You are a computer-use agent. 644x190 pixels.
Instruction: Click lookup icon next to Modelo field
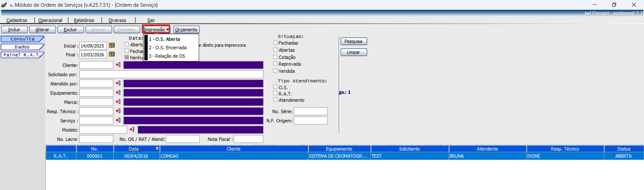tap(132, 129)
